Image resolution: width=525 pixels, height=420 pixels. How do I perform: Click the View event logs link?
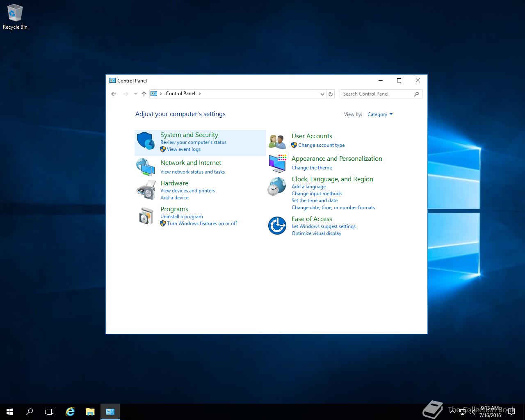click(x=184, y=149)
